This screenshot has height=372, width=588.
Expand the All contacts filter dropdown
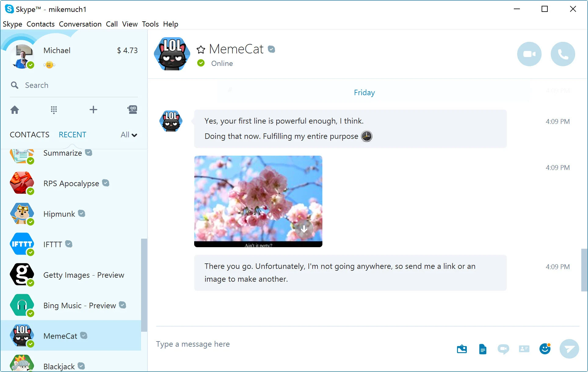(x=129, y=135)
